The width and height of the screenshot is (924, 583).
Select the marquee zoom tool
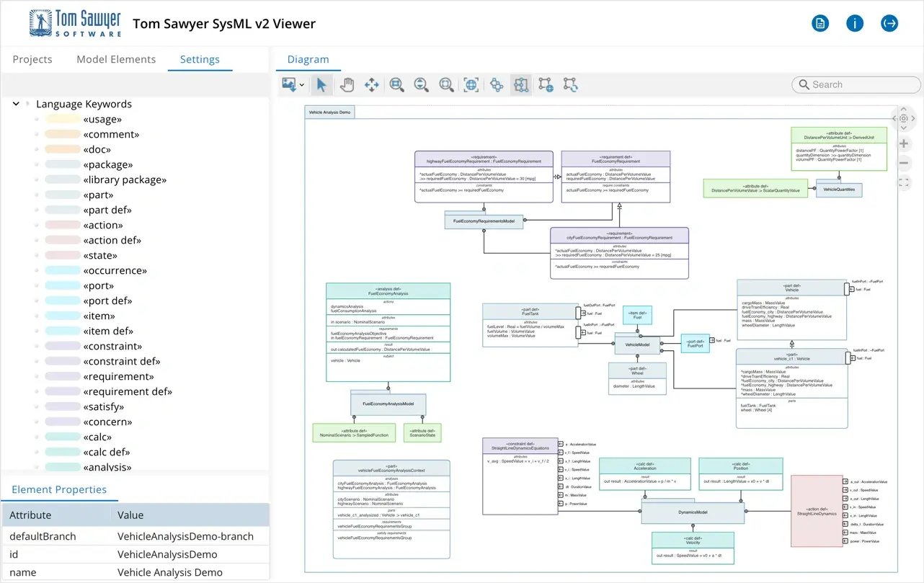point(446,84)
